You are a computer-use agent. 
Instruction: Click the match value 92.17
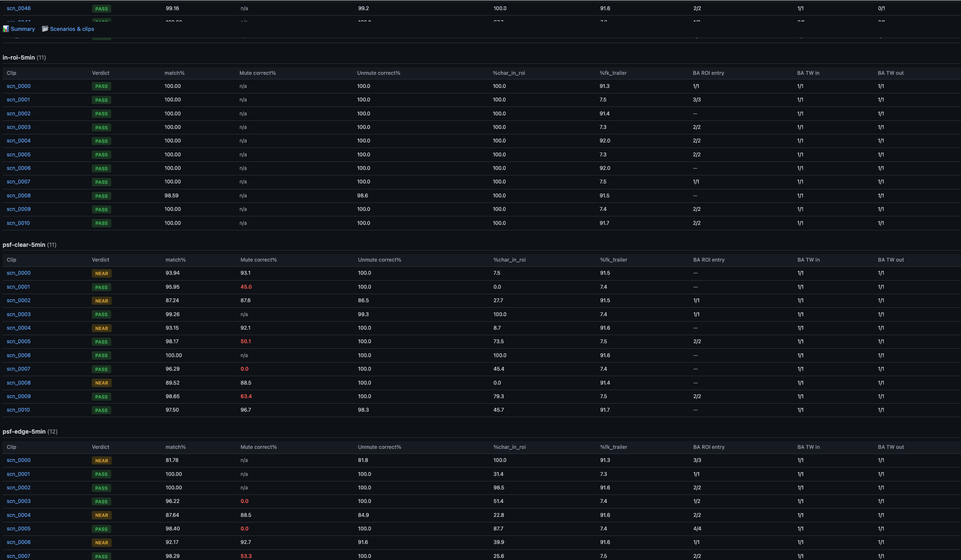(x=172, y=542)
